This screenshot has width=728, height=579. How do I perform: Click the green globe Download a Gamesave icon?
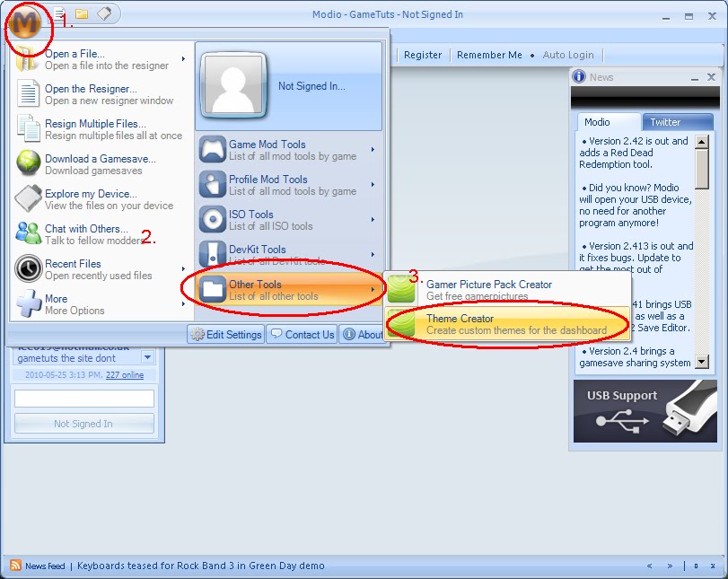(x=29, y=162)
